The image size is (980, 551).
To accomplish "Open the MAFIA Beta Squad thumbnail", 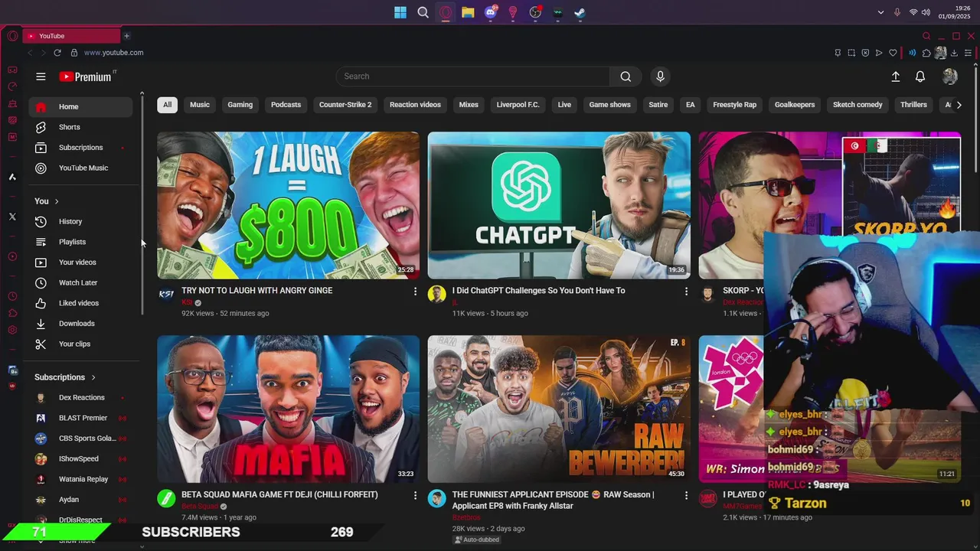I will pos(288,409).
